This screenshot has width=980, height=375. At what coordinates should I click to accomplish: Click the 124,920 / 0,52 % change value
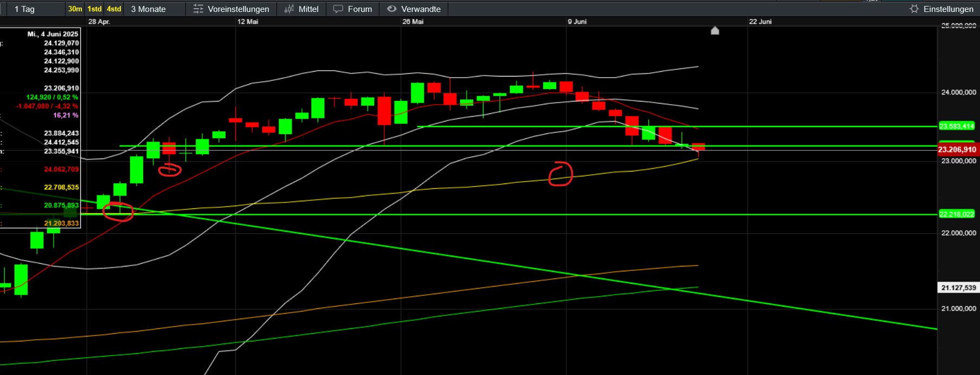point(52,98)
